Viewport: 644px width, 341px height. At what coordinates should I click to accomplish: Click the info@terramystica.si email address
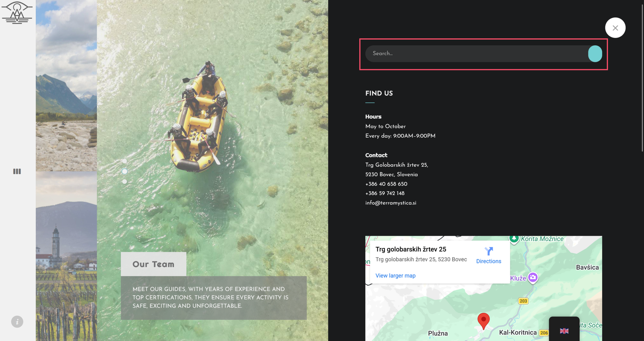coord(391,203)
